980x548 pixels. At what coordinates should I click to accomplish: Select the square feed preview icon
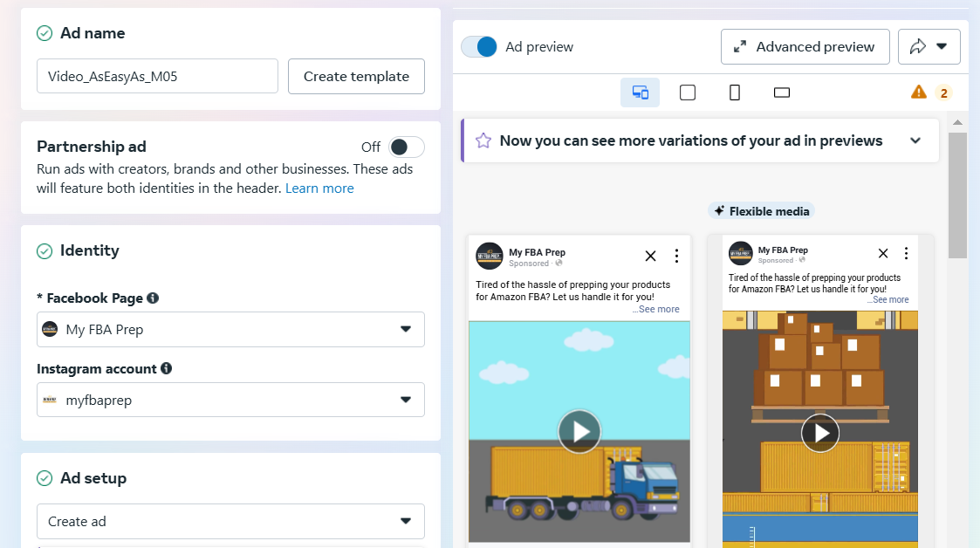[x=688, y=92]
